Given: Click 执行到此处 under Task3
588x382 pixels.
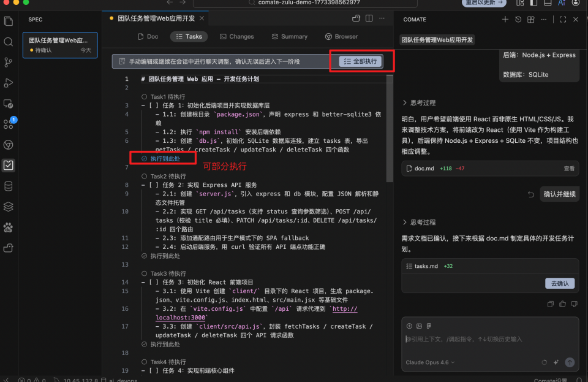Looking at the screenshot, I should point(161,344).
